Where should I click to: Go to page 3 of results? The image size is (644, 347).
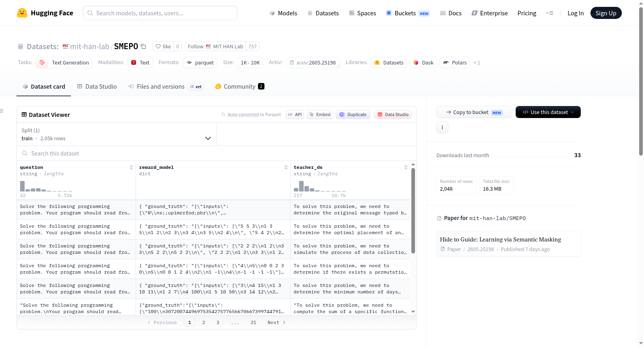218,322
